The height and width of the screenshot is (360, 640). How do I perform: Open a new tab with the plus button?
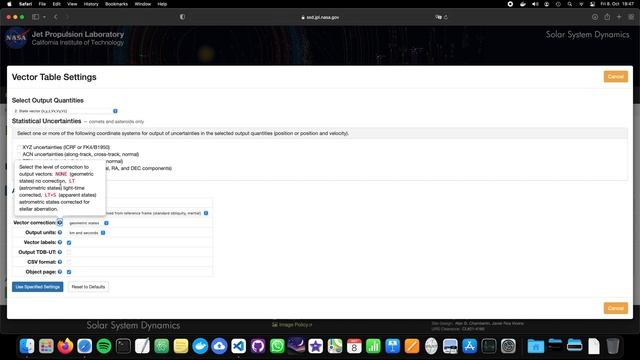click(619, 17)
